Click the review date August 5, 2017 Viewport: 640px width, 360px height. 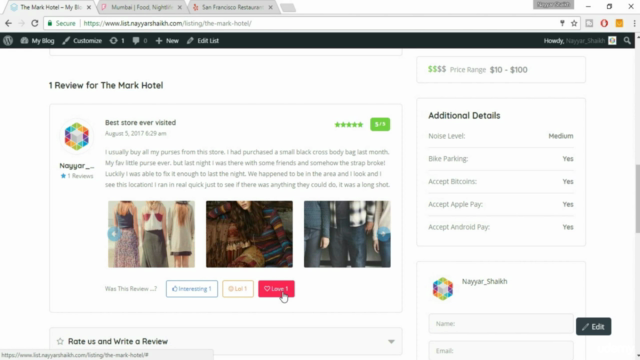136,133
